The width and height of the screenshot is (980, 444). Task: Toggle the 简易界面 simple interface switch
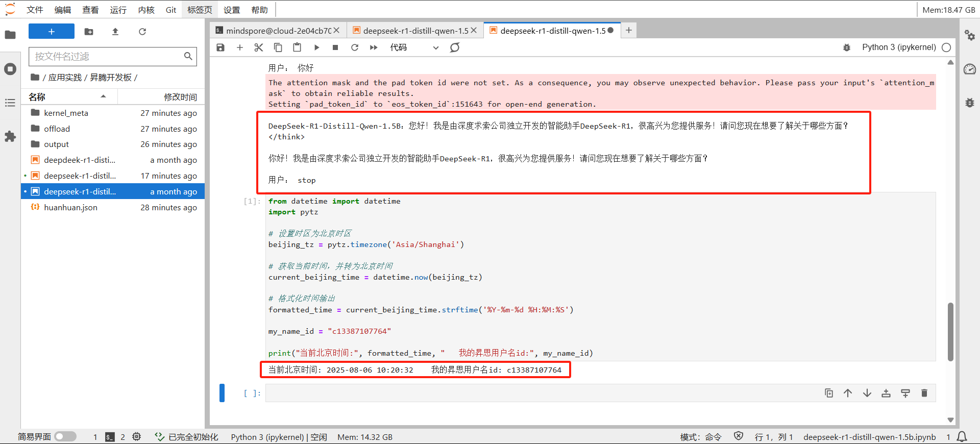coord(65,437)
